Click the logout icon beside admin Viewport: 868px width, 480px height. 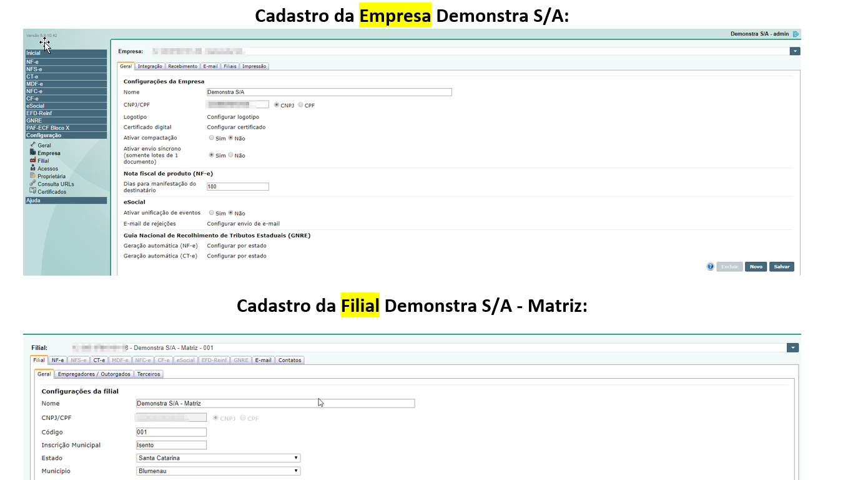point(796,34)
